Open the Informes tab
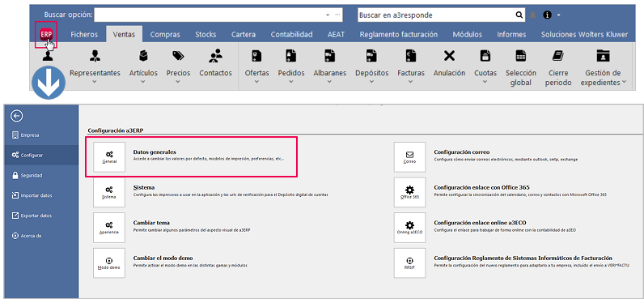 pos(511,35)
